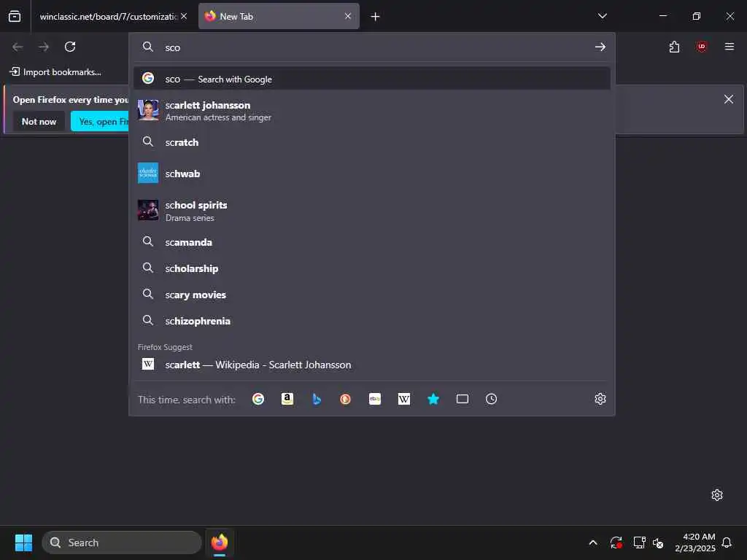Open the notification bell icon
This screenshot has width=747, height=560.
click(x=727, y=542)
